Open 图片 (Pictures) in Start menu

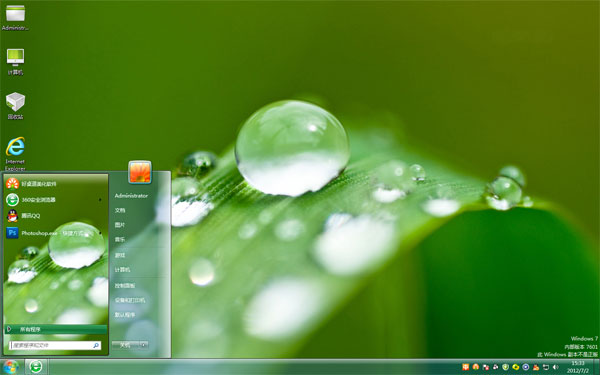120,225
